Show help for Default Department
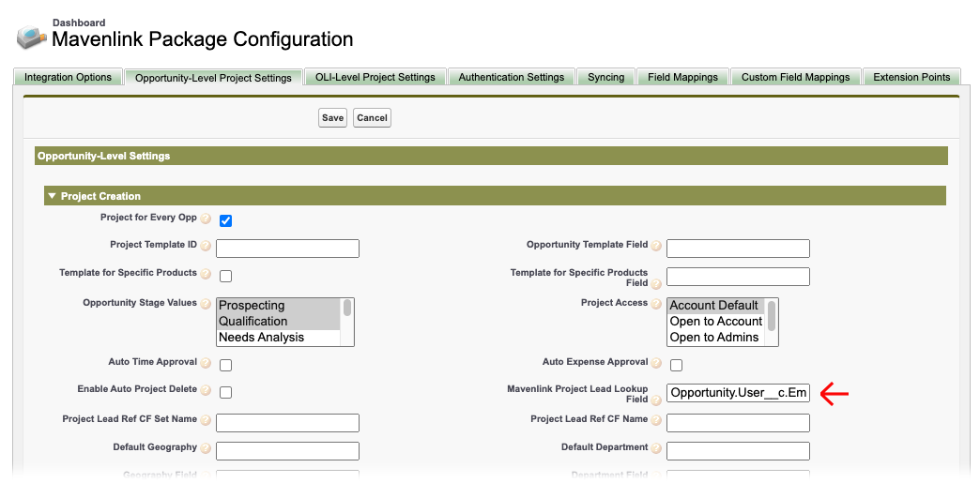 click(656, 448)
